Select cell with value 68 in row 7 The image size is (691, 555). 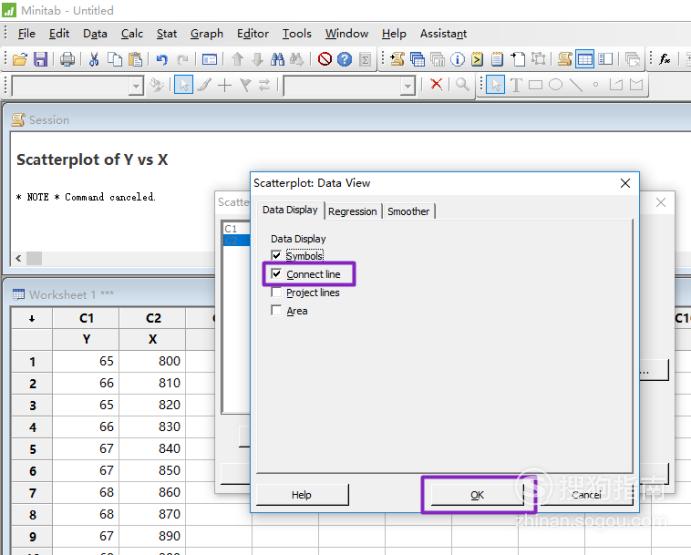pyautogui.click(x=86, y=492)
